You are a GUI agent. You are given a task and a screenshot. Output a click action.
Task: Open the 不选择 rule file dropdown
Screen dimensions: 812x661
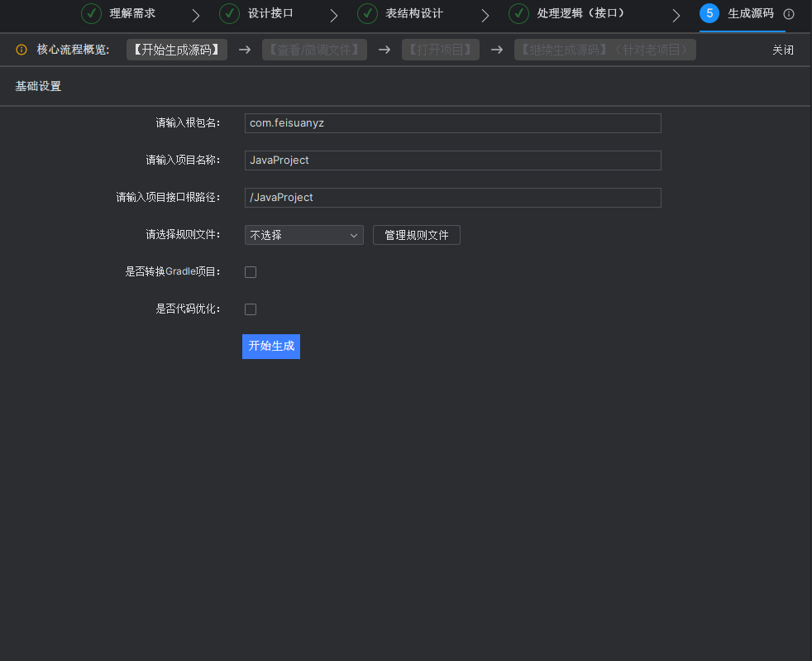303,235
